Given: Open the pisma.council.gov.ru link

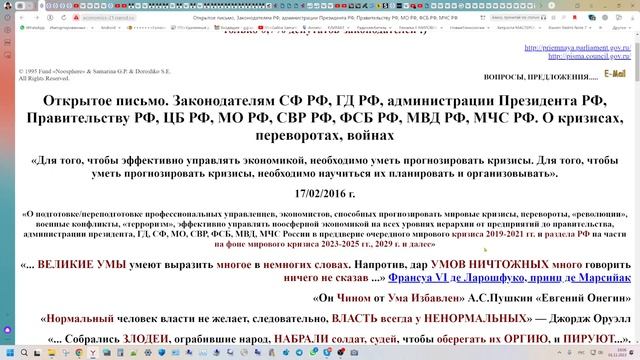Looking at the screenshot, I should [x=589, y=56].
